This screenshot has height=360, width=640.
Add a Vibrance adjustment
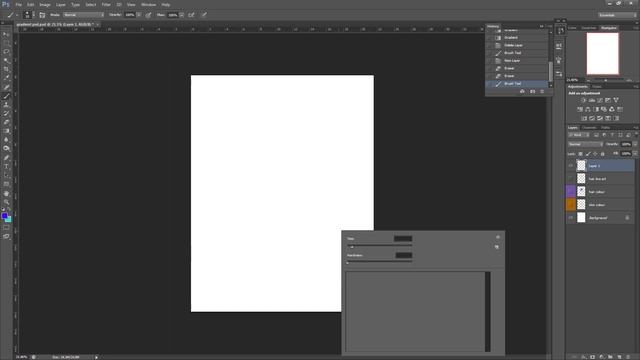point(616,100)
